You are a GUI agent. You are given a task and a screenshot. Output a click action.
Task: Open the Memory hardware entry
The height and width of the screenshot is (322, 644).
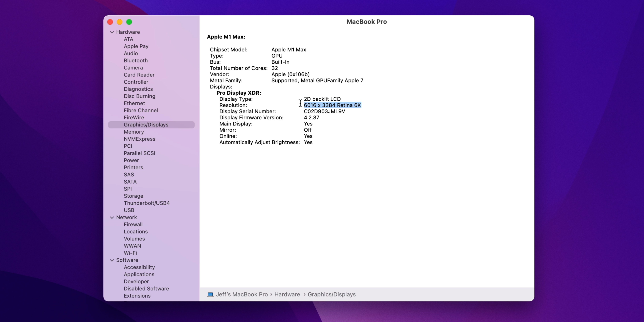pos(133,132)
